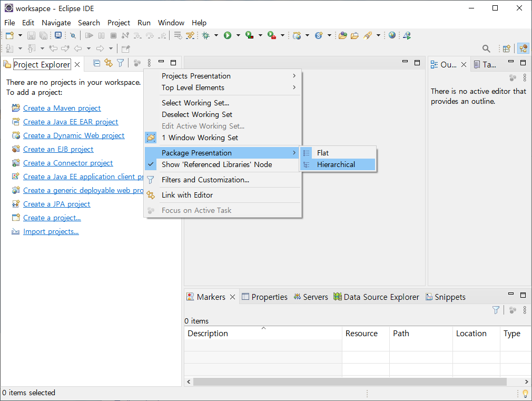
Task: Click the Step Over icon
Action: (x=150, y=35)
